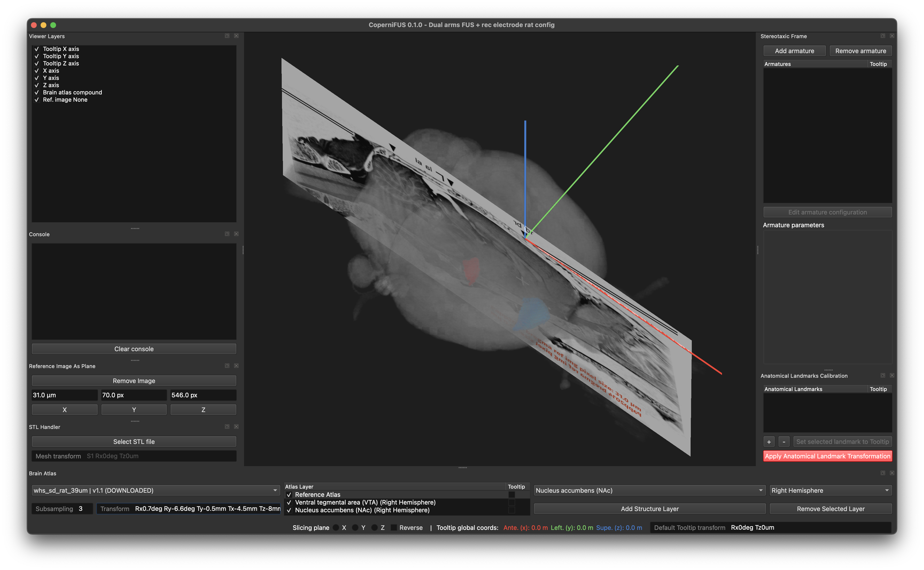Image resolution: width=924 pixels, height=570 pixels.
Task: Click the Atlas Layer column header
Action: click(395, 487)
